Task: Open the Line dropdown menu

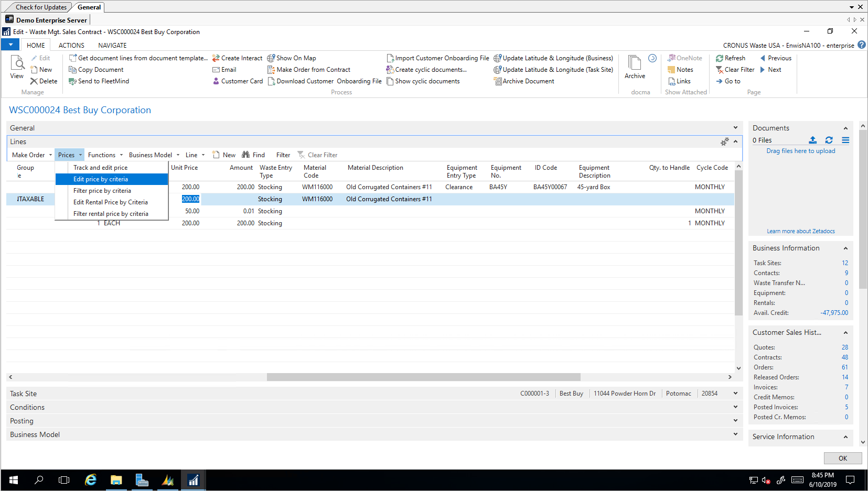Action: click(x=195, y=155)
